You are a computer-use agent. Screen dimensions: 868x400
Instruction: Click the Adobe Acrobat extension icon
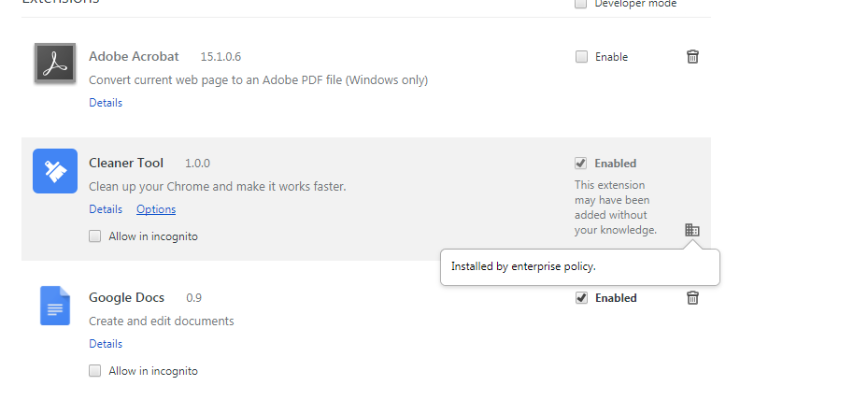[x=55, y=64]
